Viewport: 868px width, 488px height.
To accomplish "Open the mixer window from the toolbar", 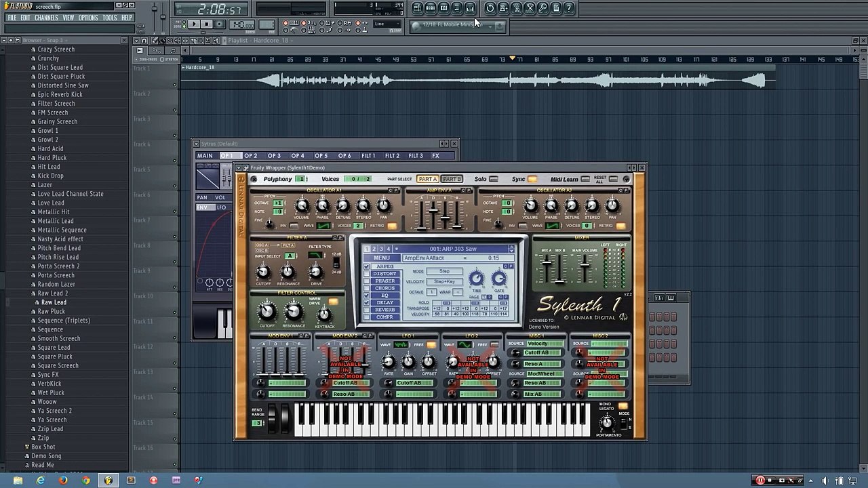I will [469, 8].
